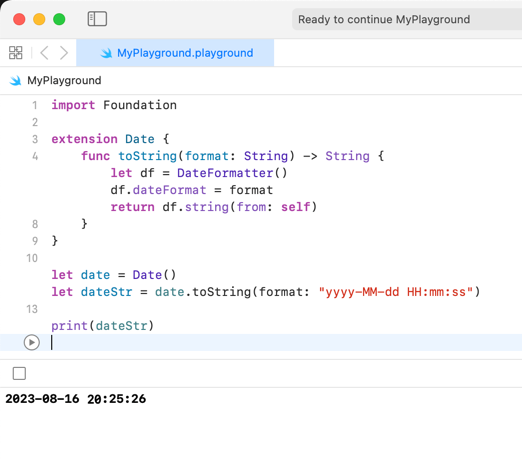Open the related items grid icon

point(16,53)
